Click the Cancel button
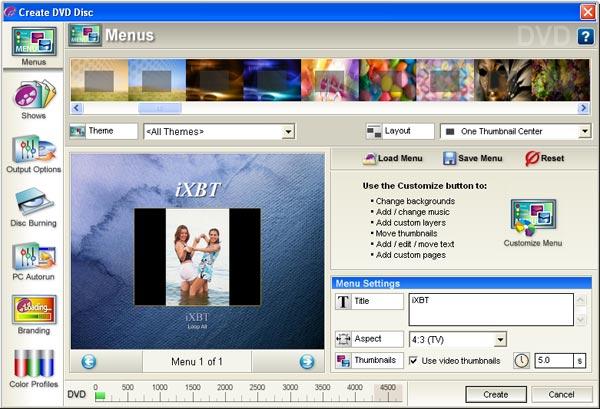Screen dimensions: 600x409 point(561,394)
